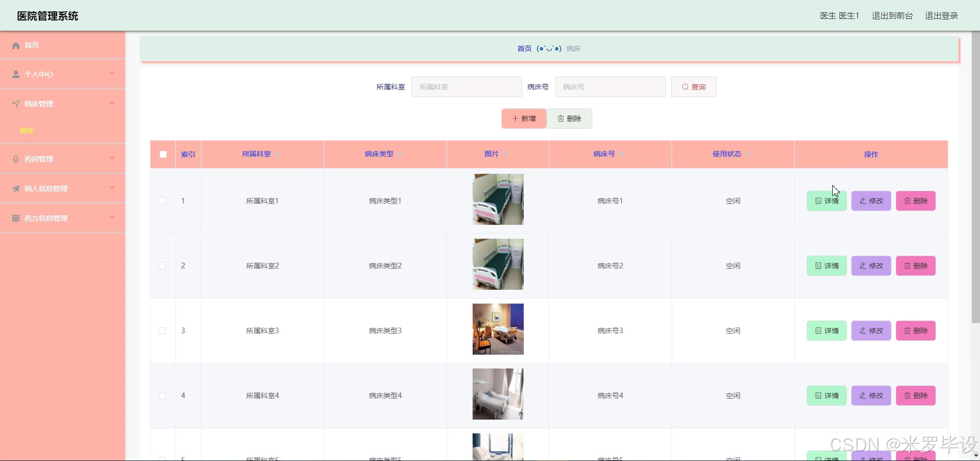Click 删除 button for 病床号3
980x461 pixels.
coord(916,331)
